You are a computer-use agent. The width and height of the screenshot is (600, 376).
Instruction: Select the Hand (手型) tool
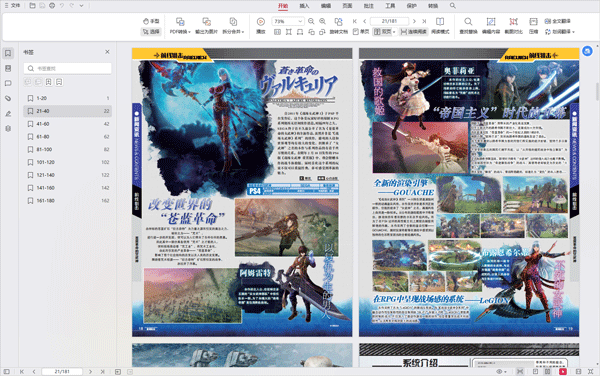coord(151,21)
